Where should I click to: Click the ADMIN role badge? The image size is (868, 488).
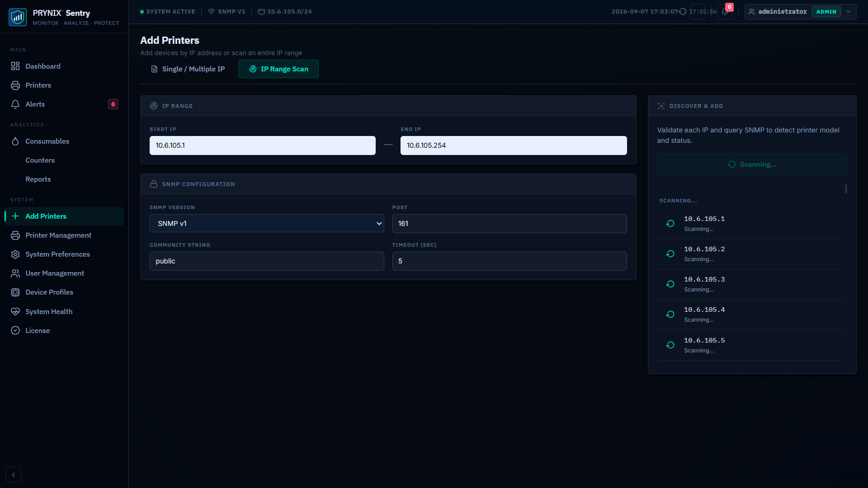(826, 12)
